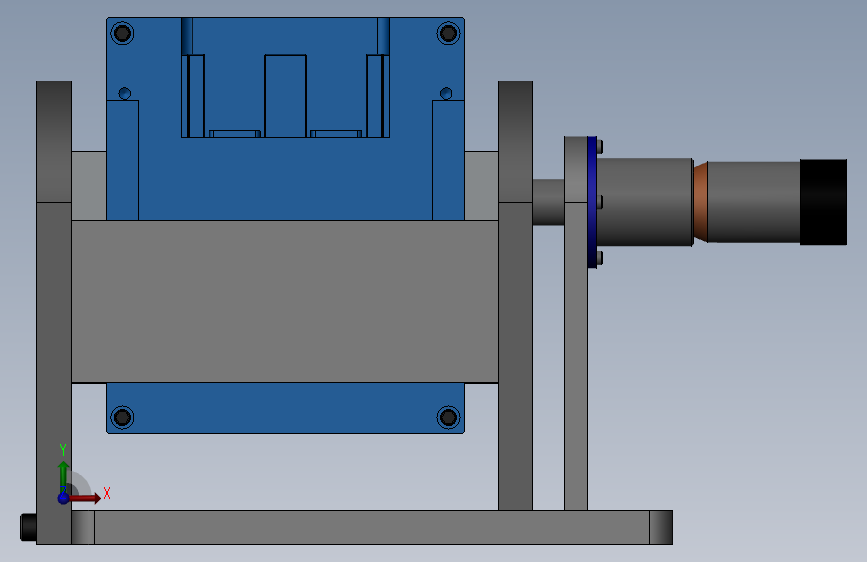The width and height of the screenshot is (867, 562).
Task: Select the small right hole on the blue plate
Action: [x=446, y=93]
